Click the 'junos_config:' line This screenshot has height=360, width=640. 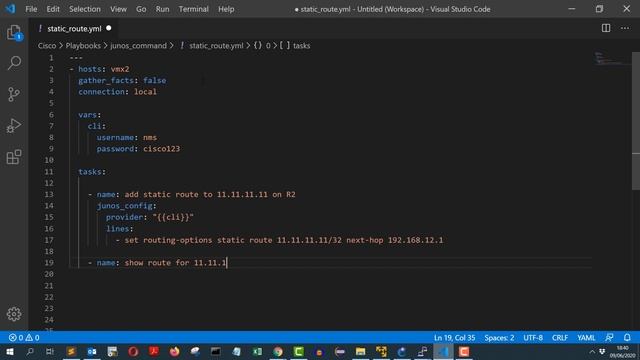click(127, 206)
